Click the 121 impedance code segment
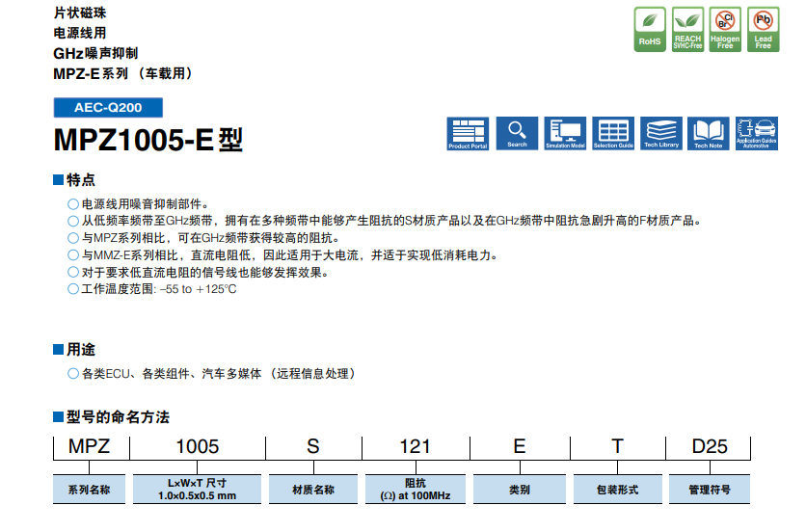The image size is (806, 532). (416, 446)
